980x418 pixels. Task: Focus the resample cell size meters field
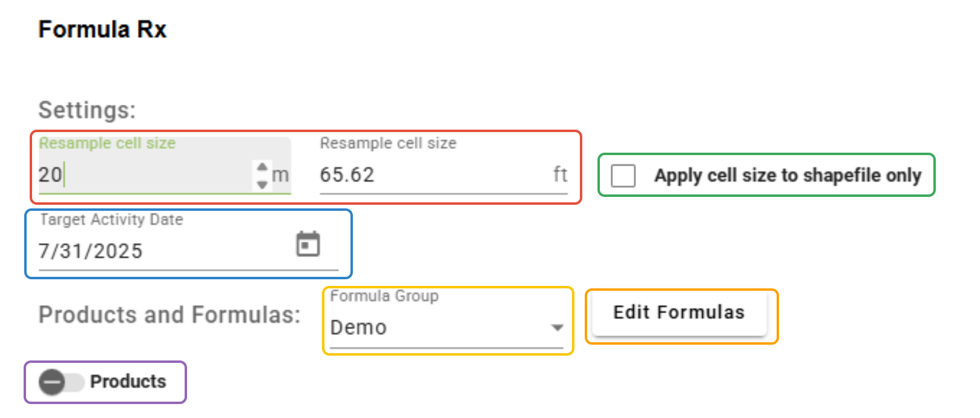coord(145,175)
